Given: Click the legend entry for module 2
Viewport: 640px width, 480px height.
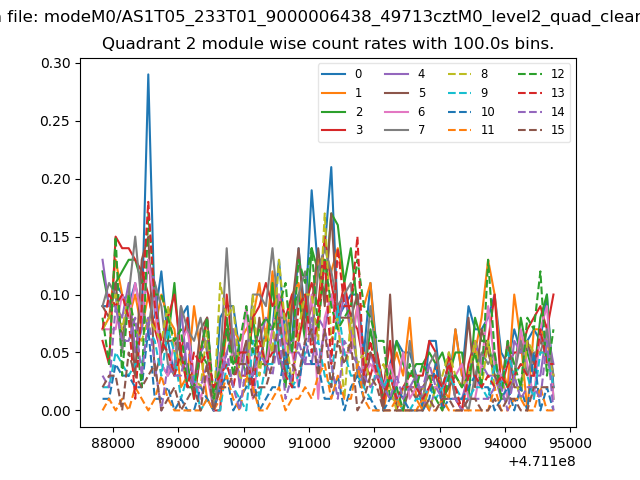Looking at the screenshot, I should click(x=342, y=112).
